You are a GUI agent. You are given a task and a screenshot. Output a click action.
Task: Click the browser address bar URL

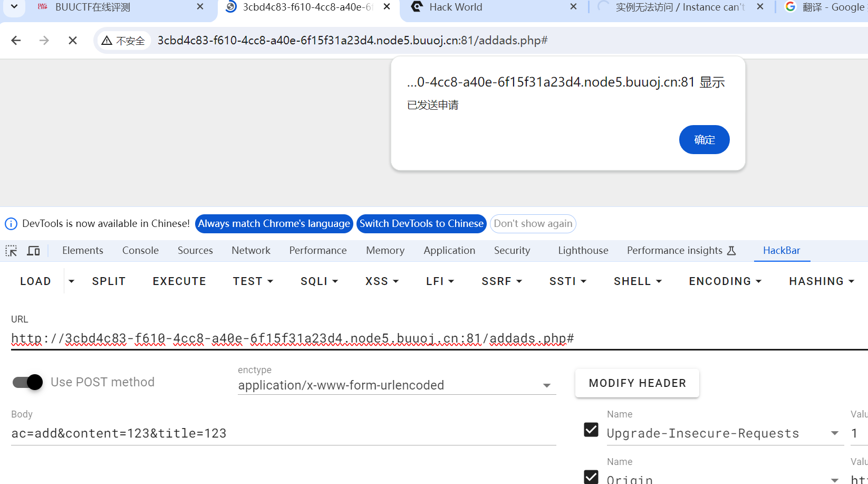(x=352, y=41)
